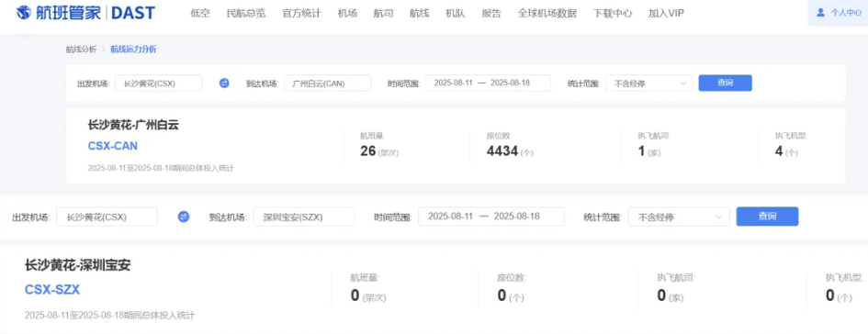Open the 民航总览 menu

(246, 13)
